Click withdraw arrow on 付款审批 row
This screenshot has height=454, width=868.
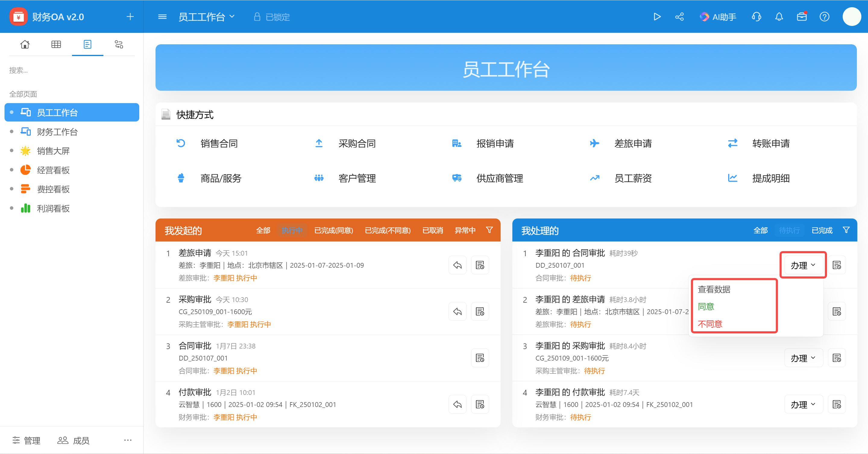[457, 405]
